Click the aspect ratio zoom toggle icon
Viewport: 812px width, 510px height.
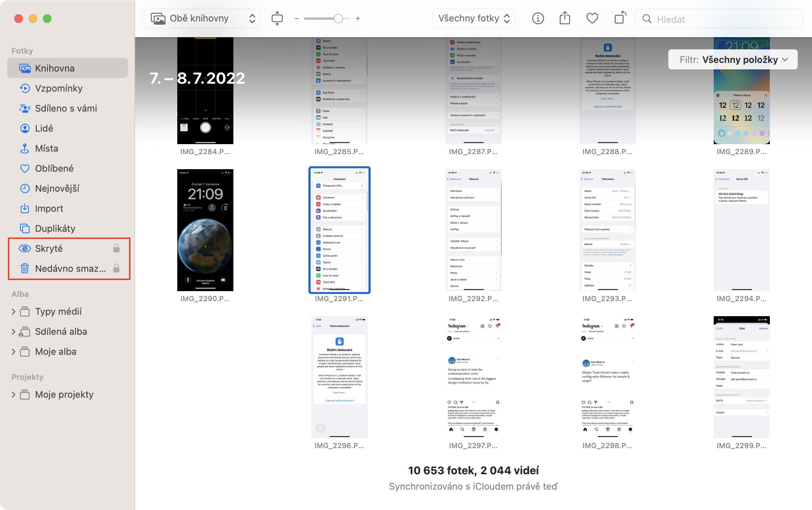click(x=277, y=18)
